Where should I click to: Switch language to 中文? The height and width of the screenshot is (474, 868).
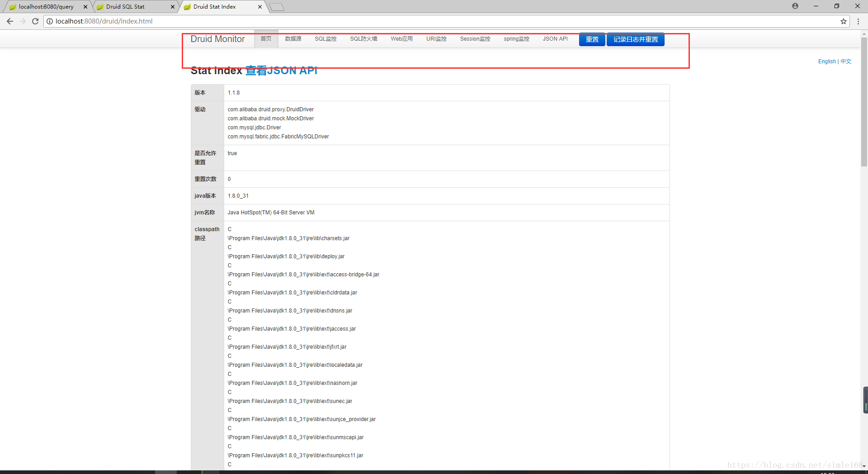(x=846, y=62)
